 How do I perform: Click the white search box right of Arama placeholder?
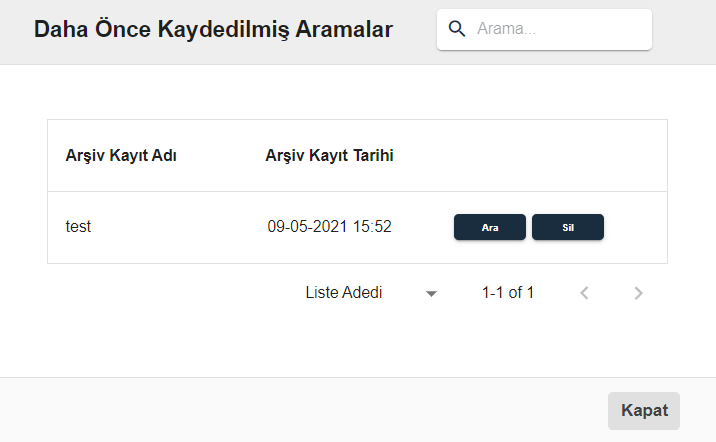tap(594, 29)
